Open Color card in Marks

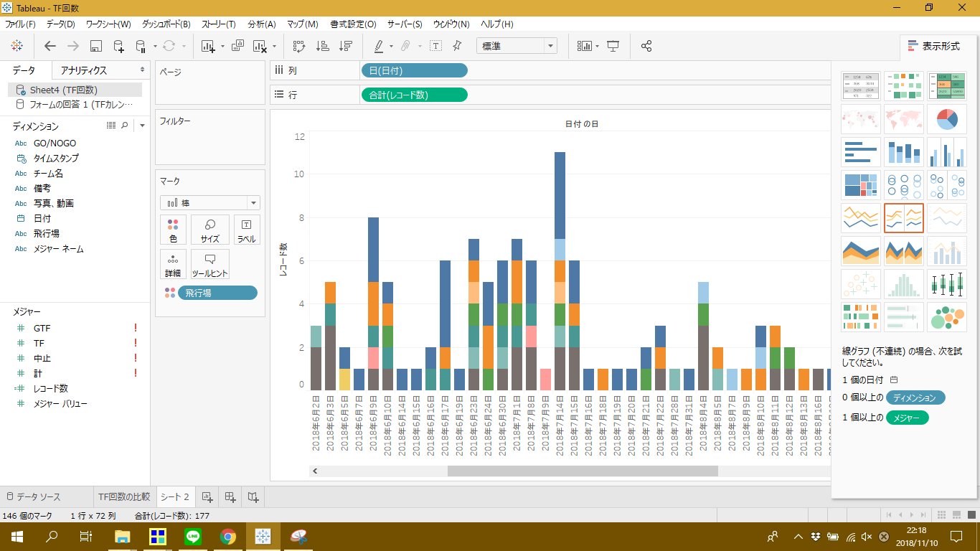173,230
